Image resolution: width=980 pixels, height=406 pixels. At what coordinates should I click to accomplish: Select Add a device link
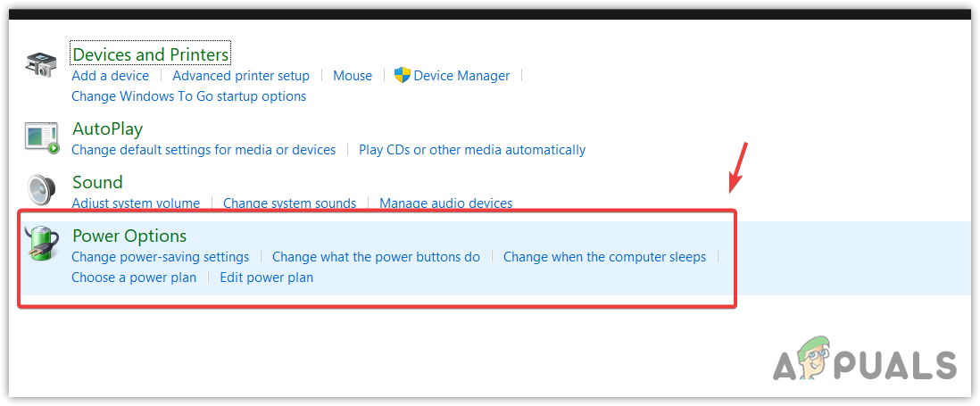point(110,76)
